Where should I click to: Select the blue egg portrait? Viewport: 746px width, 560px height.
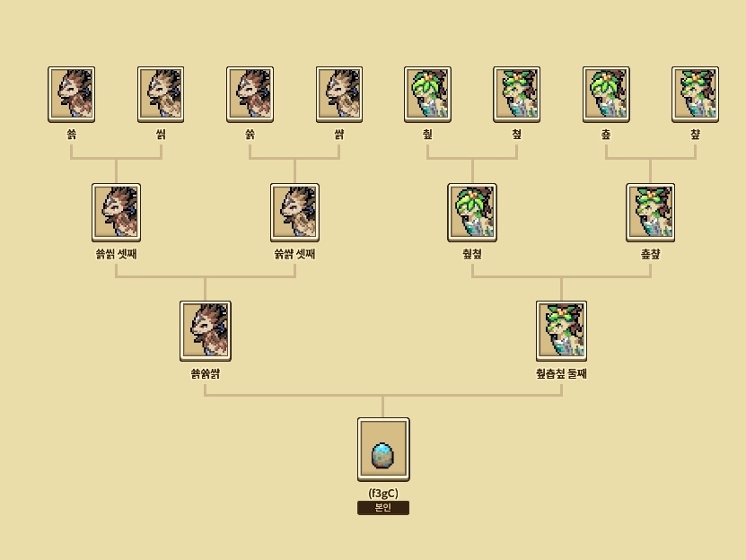(x=383, y=449)
